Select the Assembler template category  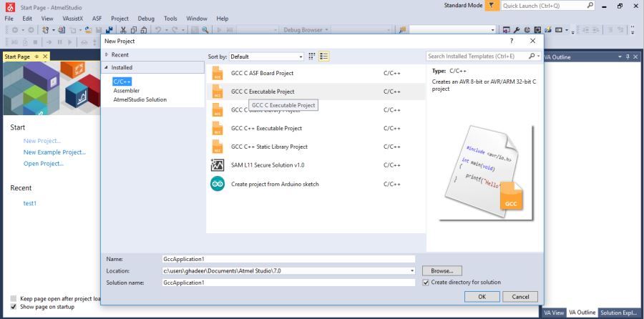(127, 91)
